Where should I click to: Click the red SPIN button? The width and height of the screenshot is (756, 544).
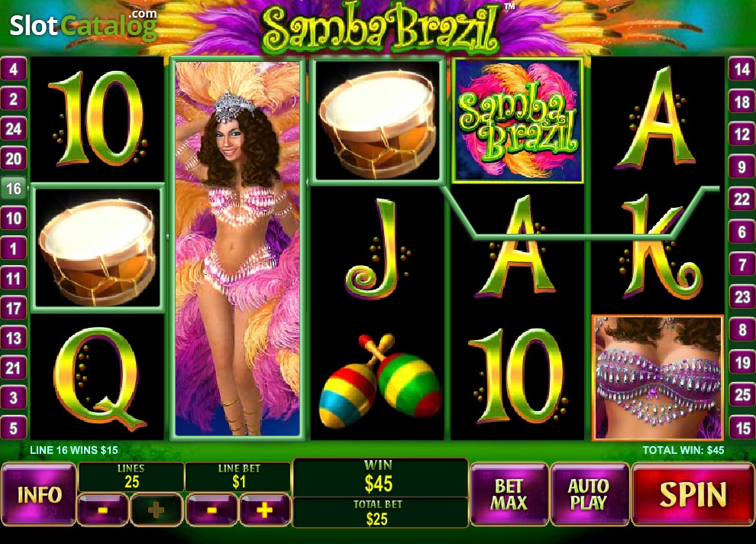pyautogui.click(x=693, y=494)
